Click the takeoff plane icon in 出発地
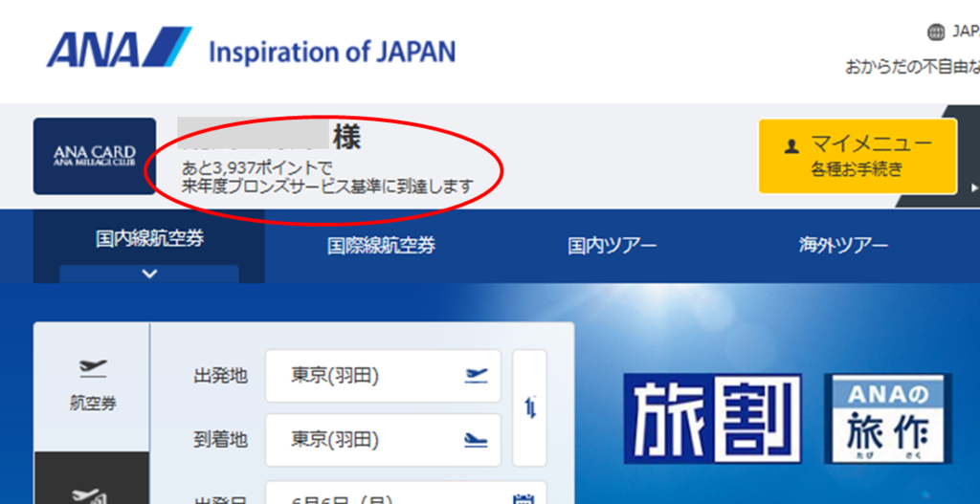Viewport: 980px width, 504px height. pyautogui.click(x=477, y=375)
